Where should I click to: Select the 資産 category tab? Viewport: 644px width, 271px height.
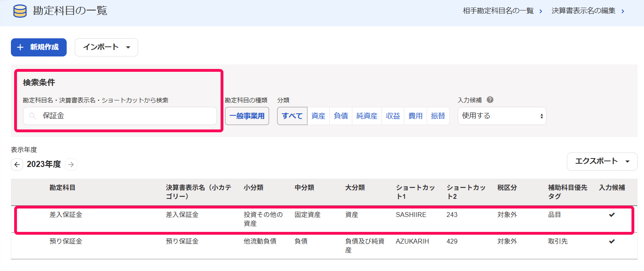click(318, 116)
